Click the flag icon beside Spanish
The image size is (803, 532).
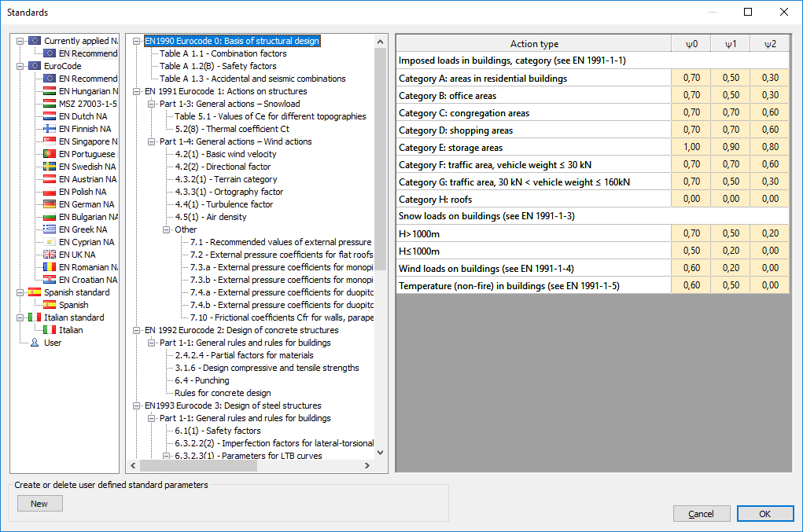pyautogui.click(x=50, y=305)
